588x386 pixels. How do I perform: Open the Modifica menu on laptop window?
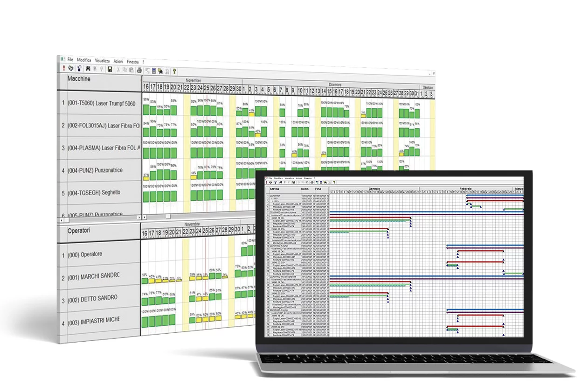pyautogui.click(x=278, y=178)
